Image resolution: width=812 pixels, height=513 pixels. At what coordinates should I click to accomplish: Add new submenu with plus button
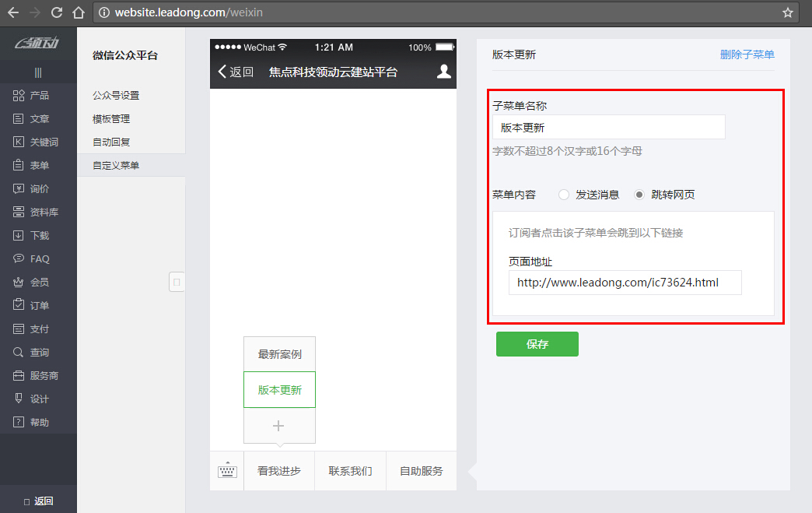tap(279, 426)
